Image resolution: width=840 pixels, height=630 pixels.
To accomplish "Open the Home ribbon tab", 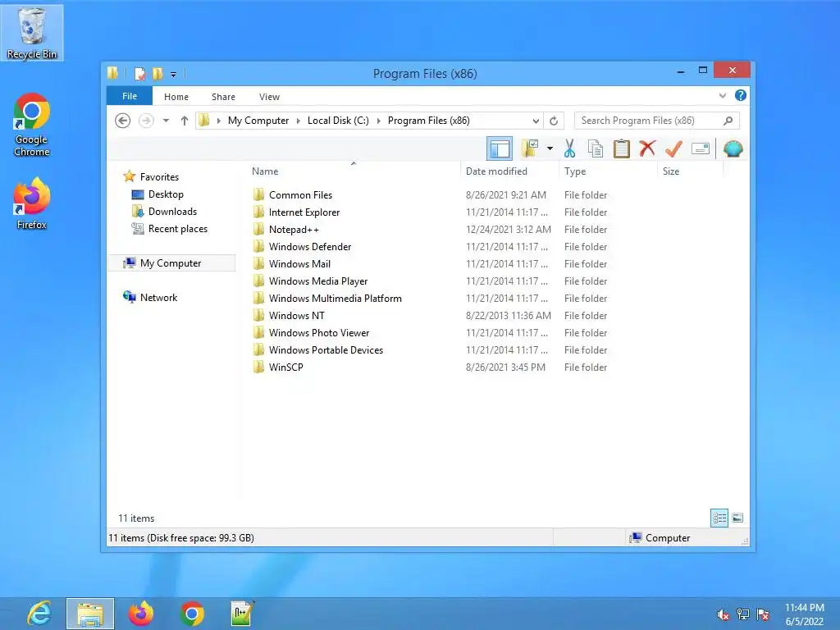I will coord(176,97).
